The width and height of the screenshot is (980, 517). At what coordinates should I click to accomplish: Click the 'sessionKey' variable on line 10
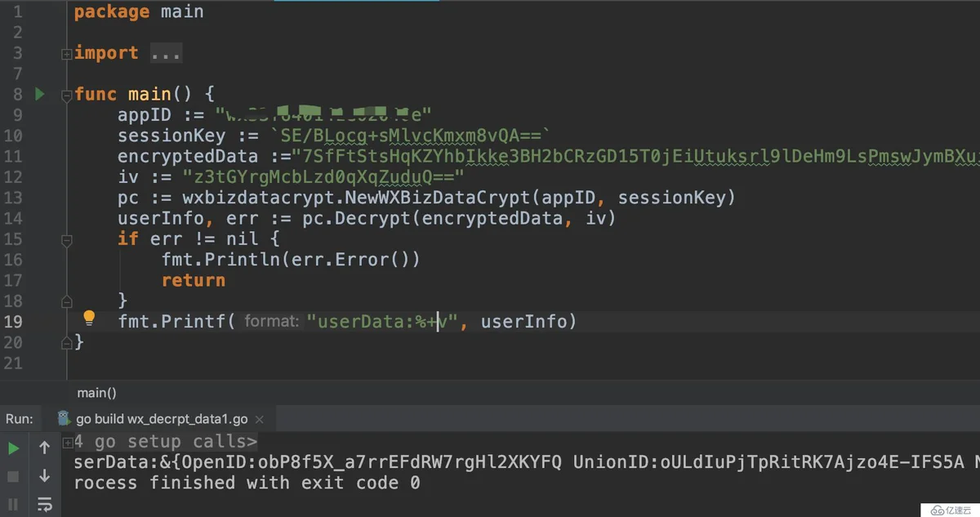click(x=171, y=136)
